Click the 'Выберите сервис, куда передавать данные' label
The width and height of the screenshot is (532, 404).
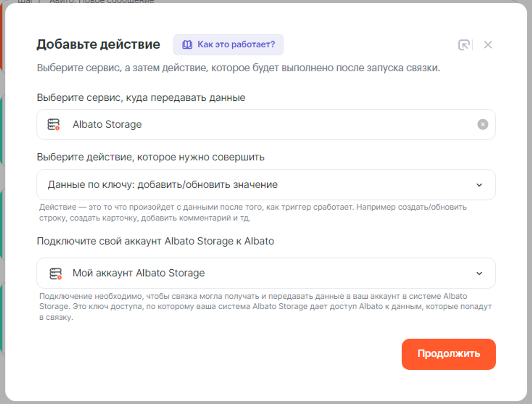(141, 98)
